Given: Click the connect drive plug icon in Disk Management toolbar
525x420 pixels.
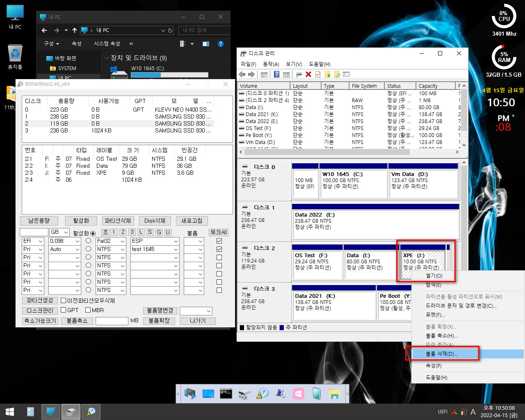Looking at the screenshot, I should (299, 74).
